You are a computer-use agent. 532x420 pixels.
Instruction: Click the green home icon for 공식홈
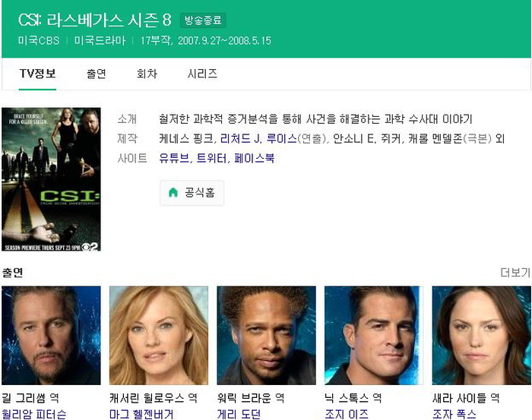[173, 193]
